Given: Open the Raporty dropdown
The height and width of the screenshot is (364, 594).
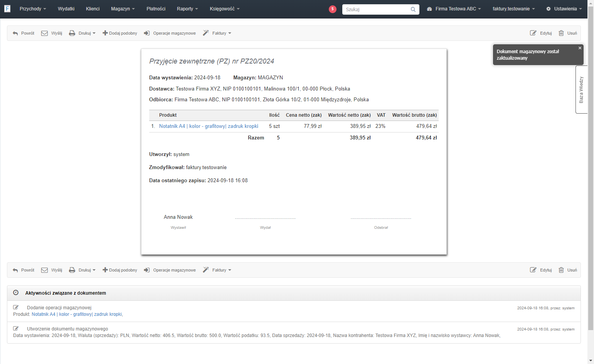Looking at the screenshot, I should (x=187, y=9).
